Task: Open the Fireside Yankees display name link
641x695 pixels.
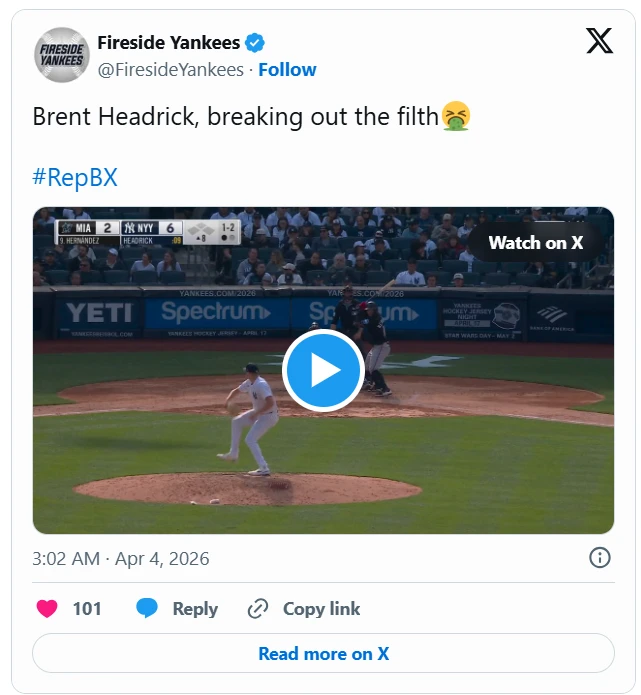Action: (168, 43)
